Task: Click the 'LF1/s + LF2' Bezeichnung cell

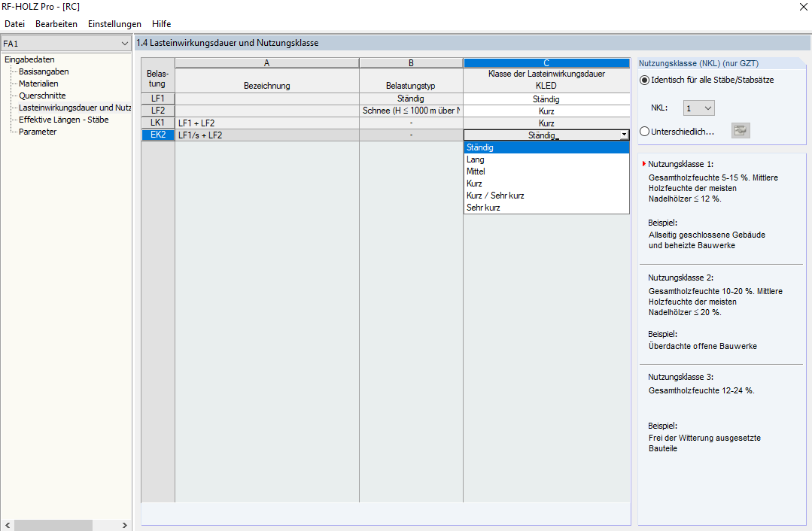Action: (x=266, y=135)
